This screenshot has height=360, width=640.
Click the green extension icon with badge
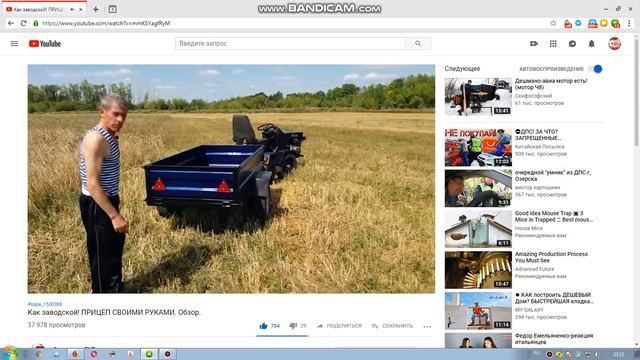(x=616, y=24)
